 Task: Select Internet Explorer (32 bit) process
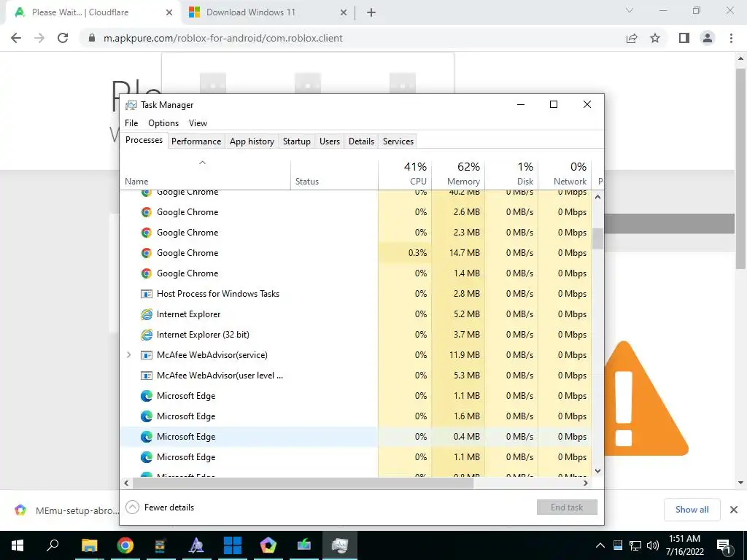[x=356, y=335]
